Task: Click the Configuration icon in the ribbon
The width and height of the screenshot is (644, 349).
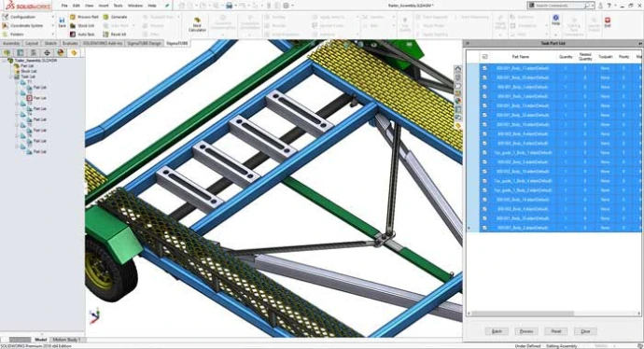Action: [x=6, y=17]
